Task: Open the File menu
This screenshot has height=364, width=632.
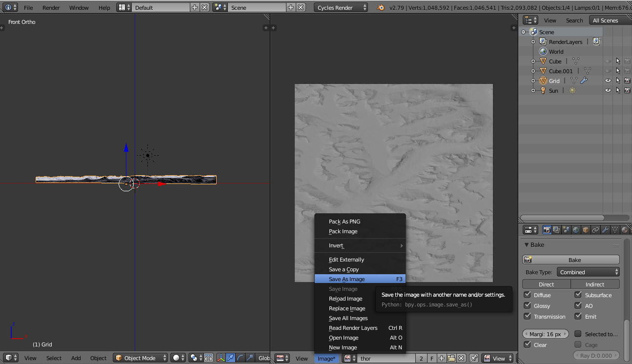Action: (x=28, y=7)
